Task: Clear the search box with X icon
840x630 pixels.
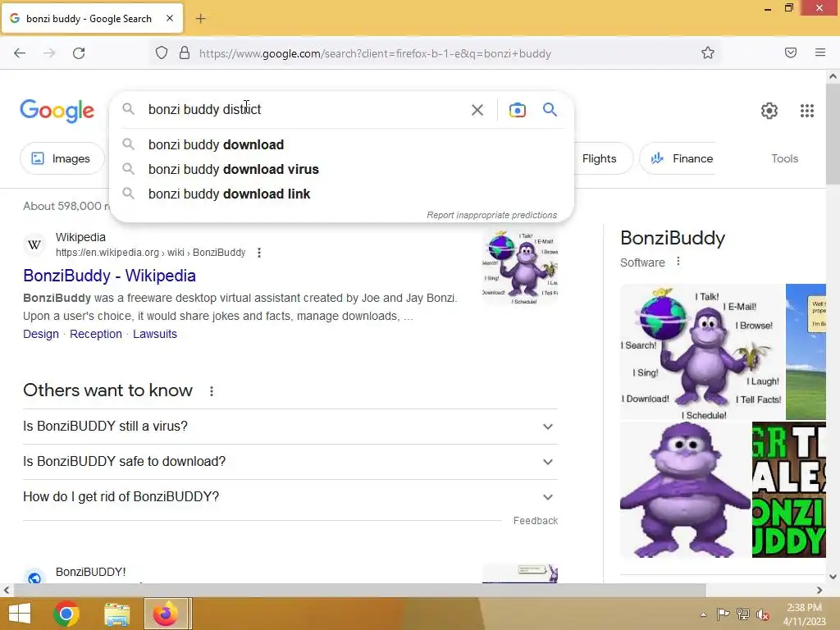Action: 477,110
